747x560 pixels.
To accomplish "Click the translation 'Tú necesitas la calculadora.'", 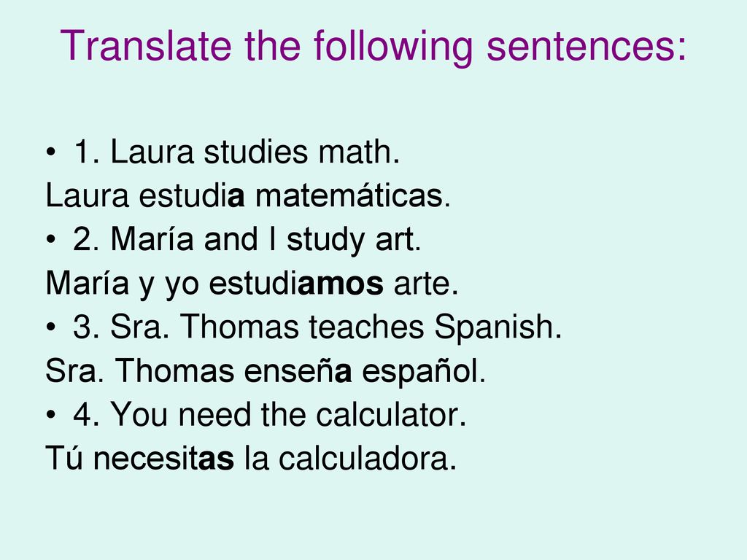I will (x=251, y=458).
